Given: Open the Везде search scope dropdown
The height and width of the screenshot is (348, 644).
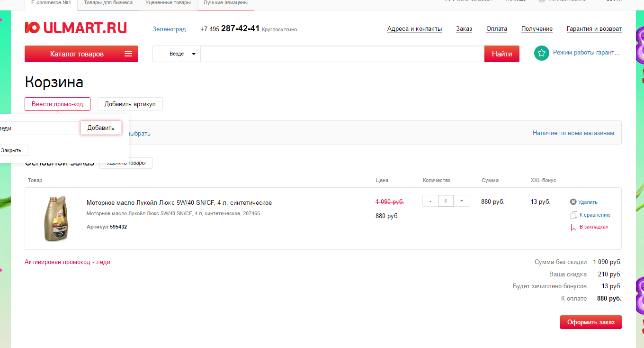Looking at the screenshot, I should click(177, 54).
